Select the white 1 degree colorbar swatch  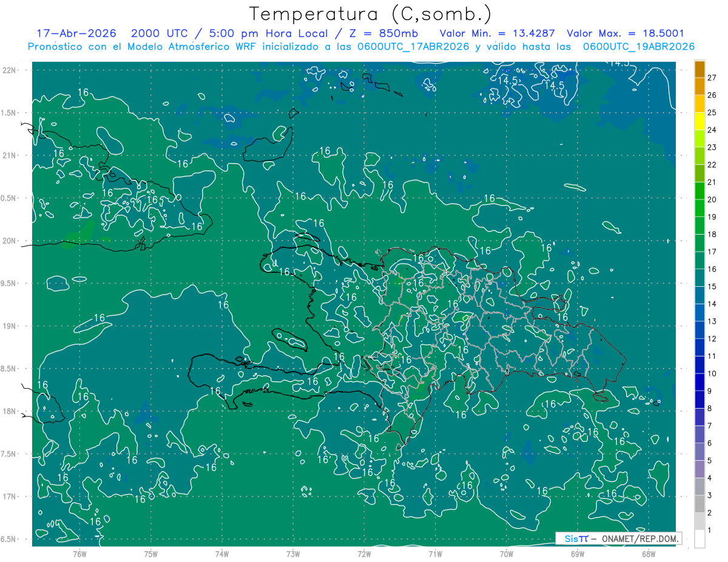699,539
